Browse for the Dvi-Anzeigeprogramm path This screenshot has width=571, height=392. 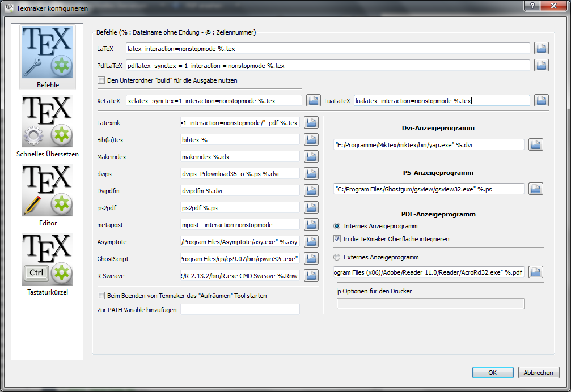[x=536, y=144]
